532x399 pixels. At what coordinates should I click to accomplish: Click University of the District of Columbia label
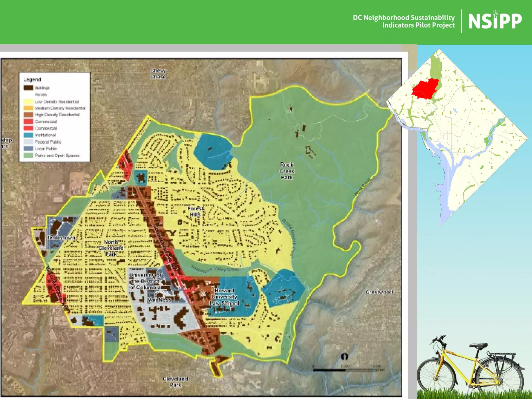point(145,281)
